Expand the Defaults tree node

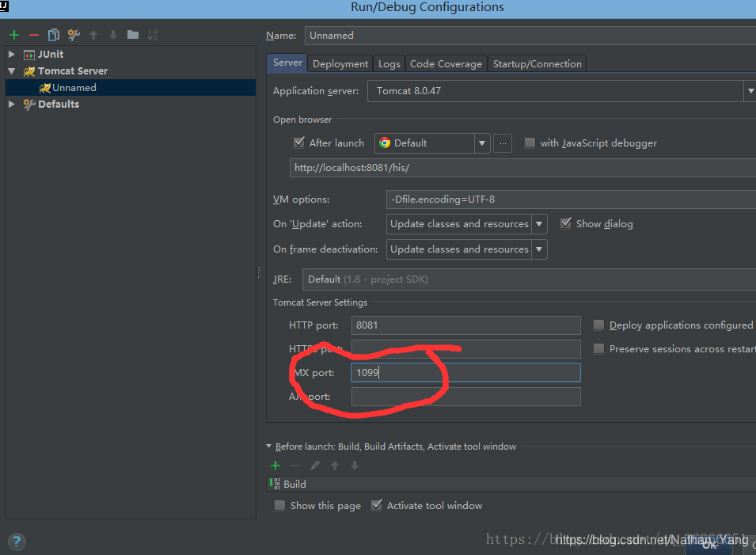pyautogui.click(x=12, y=104)
